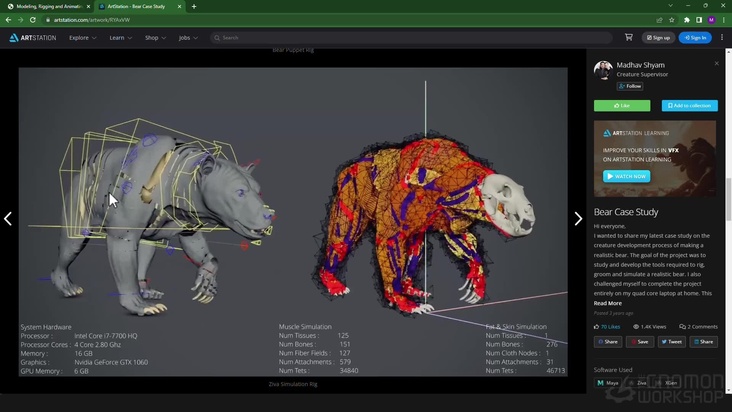Click the Maya software tag
The width and height of the screenshot is (732, 412).
pos(608,383)
